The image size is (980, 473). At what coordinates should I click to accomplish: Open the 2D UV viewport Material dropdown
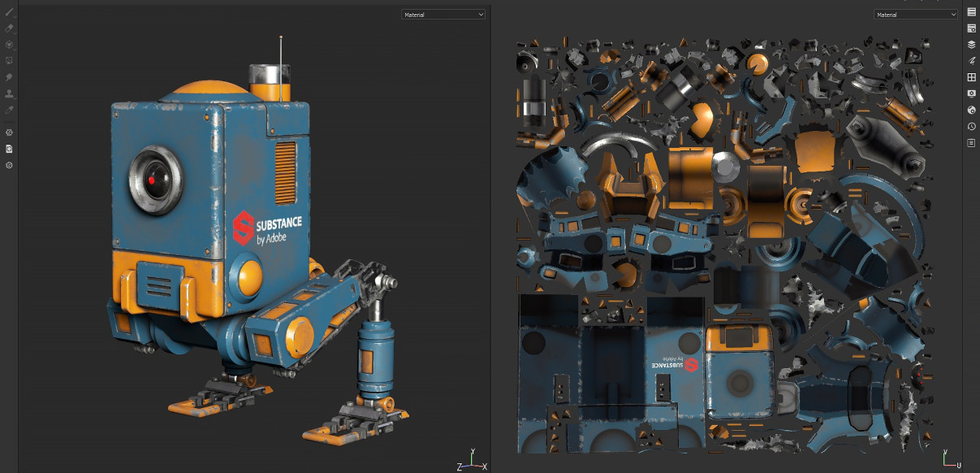916,15
